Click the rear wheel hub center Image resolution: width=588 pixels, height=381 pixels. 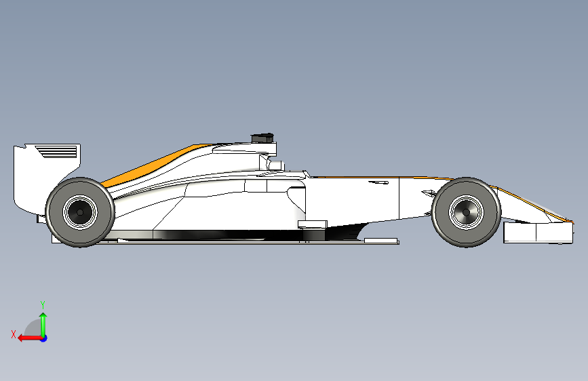80,212
